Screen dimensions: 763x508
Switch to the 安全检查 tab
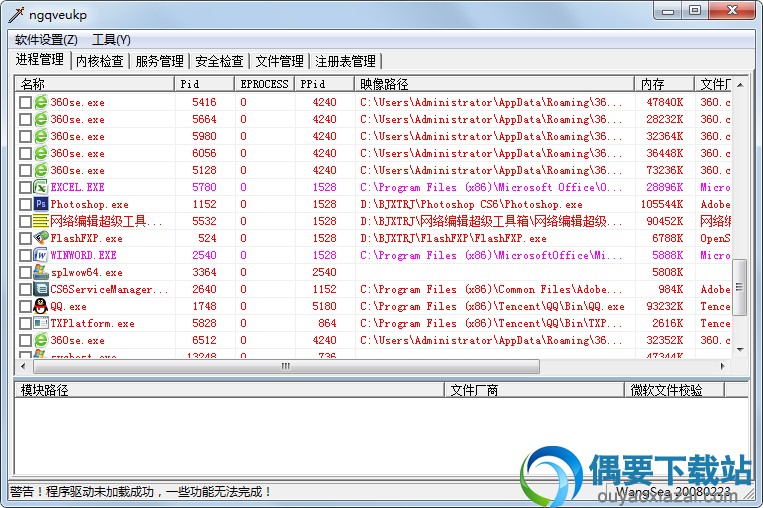pos(219,61)
